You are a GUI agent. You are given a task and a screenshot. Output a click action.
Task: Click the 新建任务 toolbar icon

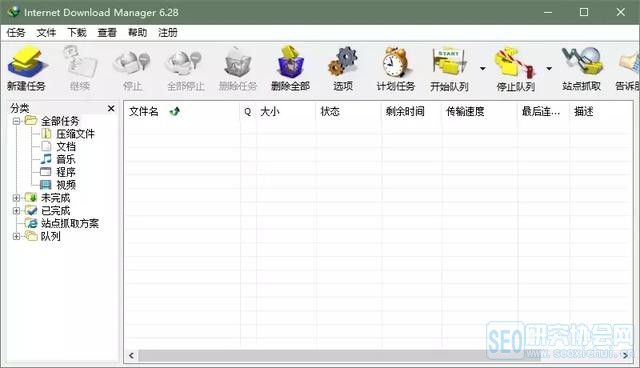tap(26, 63)
